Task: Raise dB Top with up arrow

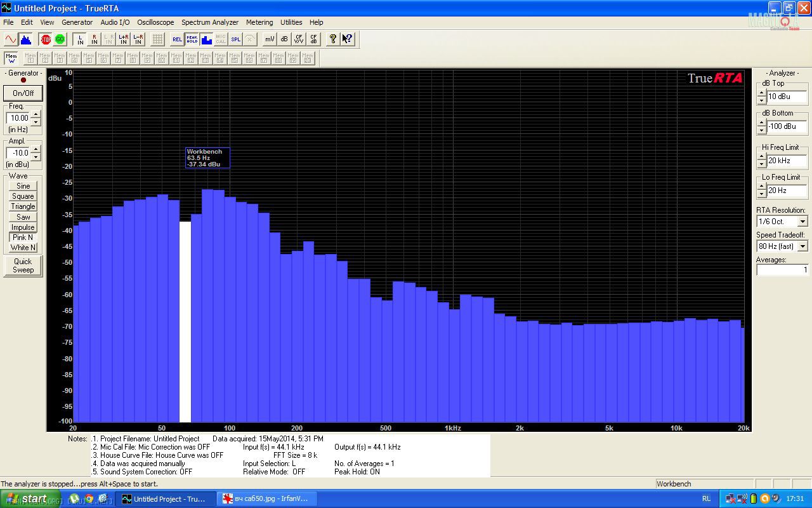Action: [x=761, y=93]
